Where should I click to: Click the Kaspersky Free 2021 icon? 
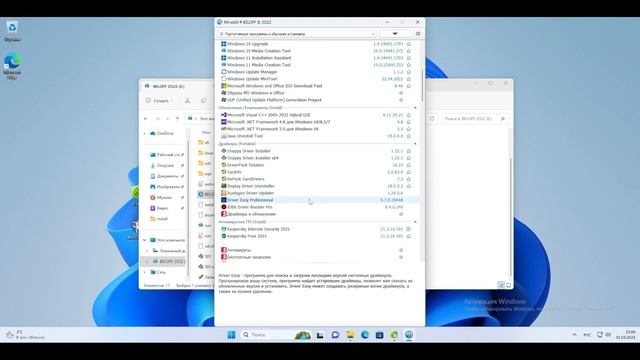pyautogui.click(x=224, y=236)
